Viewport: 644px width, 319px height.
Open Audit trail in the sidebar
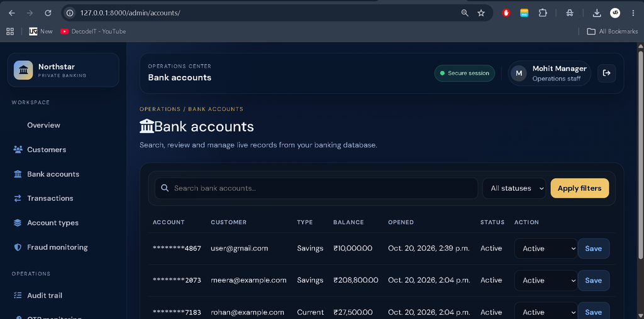coord(45,296)
